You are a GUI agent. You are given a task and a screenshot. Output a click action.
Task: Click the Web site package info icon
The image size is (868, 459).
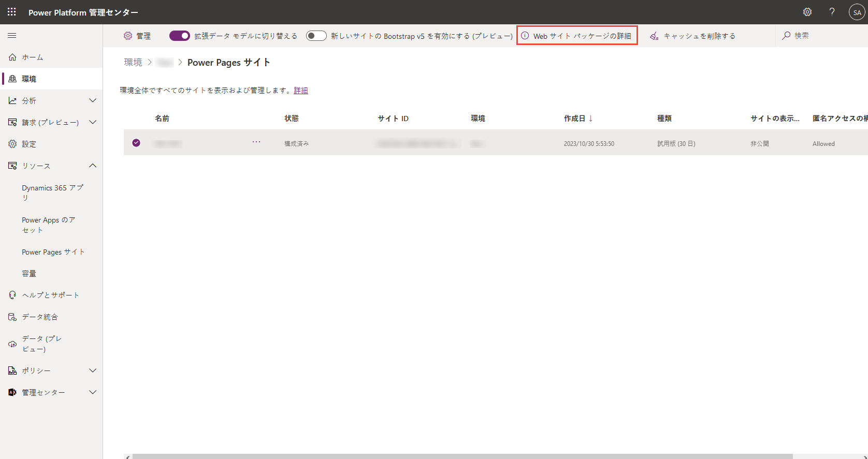(x=525, y=36)
